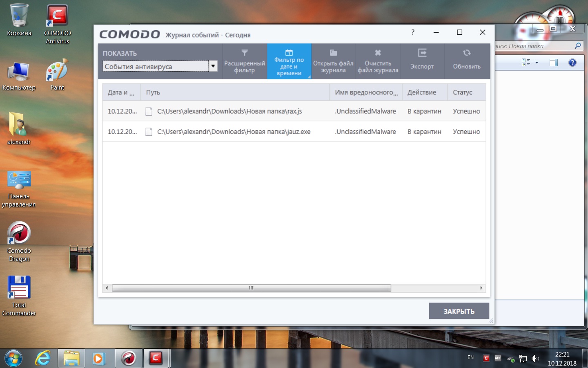
Task: Click the file icon beside jauz.exe
Action: click(149, 132)
